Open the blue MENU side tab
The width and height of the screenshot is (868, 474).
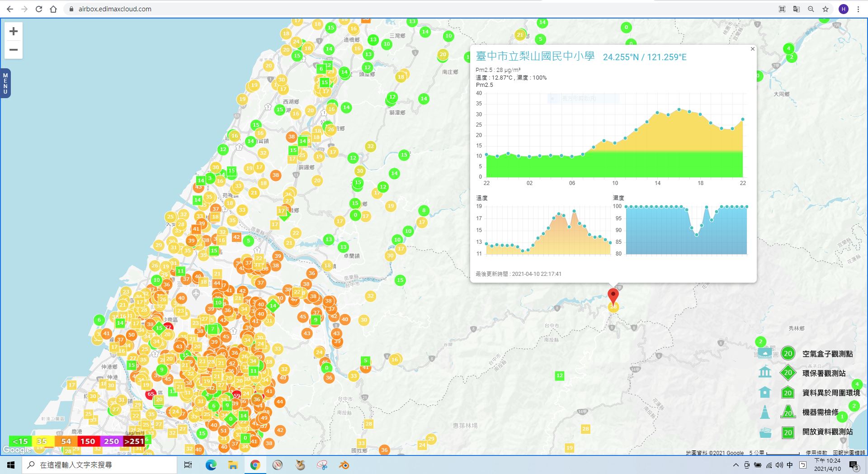(5, 83)
